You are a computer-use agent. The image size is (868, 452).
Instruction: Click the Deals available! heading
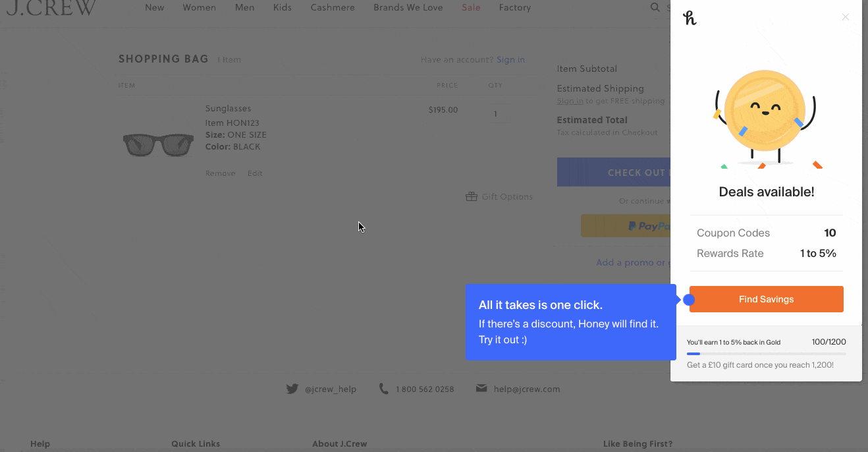pos(767,192)
